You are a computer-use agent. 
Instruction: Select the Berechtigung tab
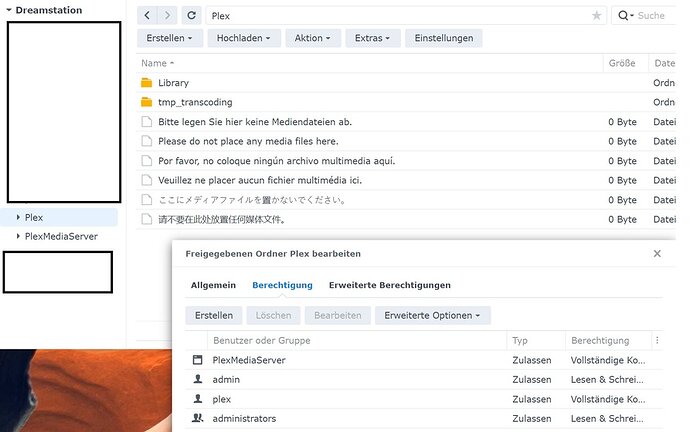tap(282, 285)
